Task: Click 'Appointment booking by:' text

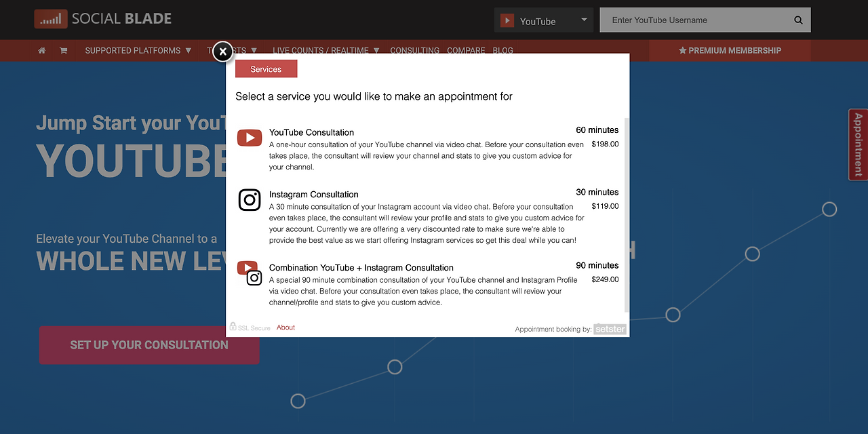Action: (x=553, y=330)
